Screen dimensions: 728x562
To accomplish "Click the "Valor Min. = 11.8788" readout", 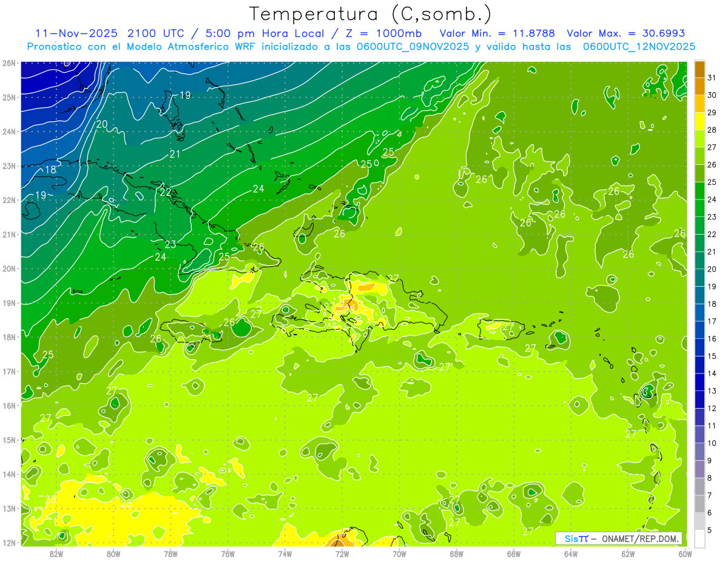I will (497, 33).
